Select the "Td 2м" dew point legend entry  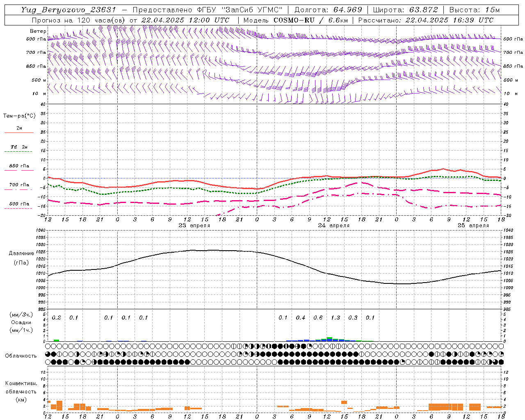pyautogui.click(x=19, y=147)
